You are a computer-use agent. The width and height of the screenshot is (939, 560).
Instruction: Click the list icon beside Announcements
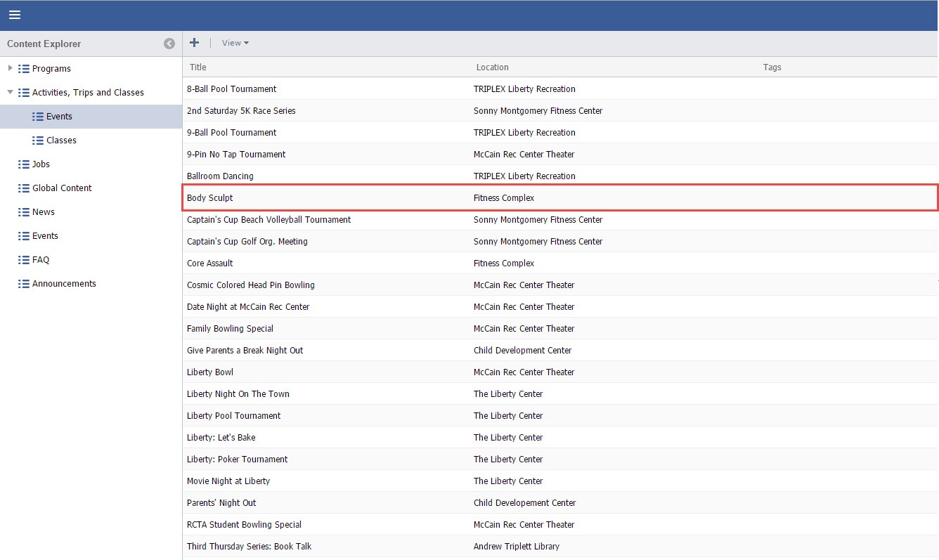pyautogui.click(x=24, y=284)
